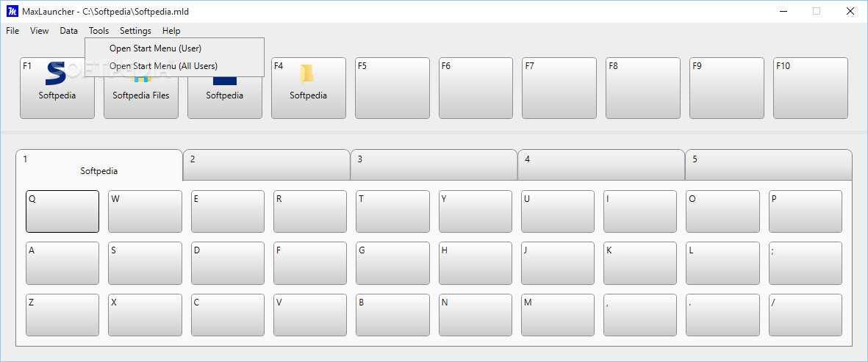Click the S key button
This screenshot has height=362, width=868.
click(145, 263)
